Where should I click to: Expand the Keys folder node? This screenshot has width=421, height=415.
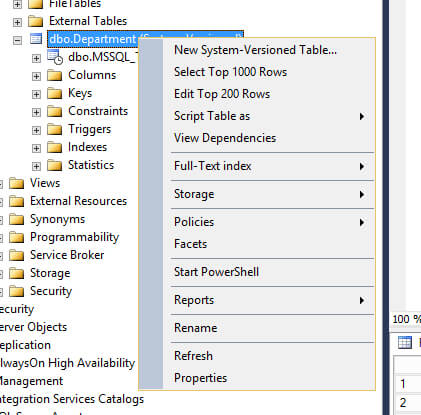36,94
